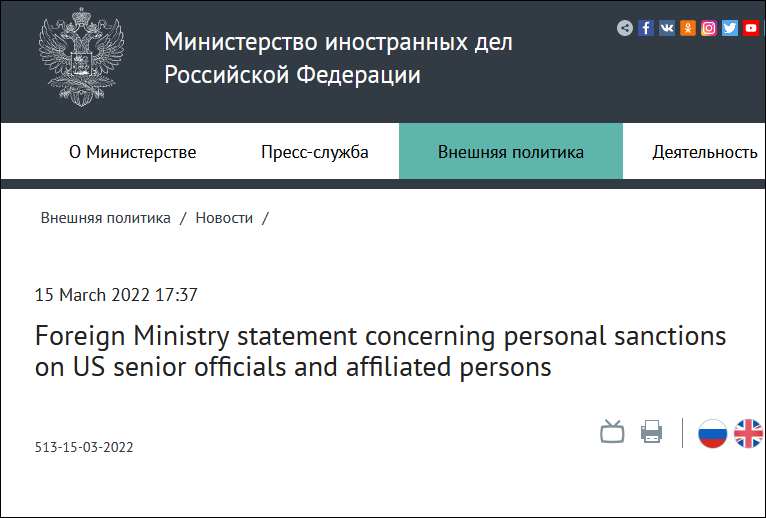
Task: Open the 'Пресс-служба' menu item
Action: click(315, 152)
